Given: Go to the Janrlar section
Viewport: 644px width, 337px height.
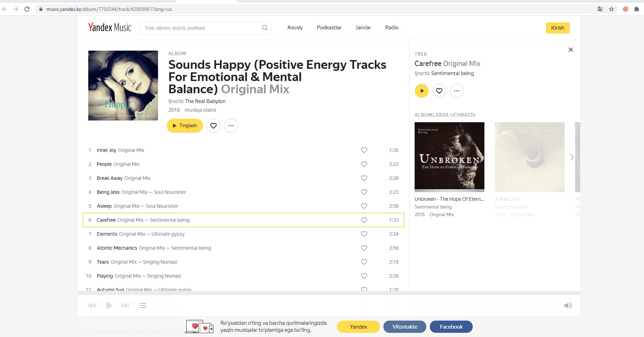Looking at the screenshot, I should click(363, 28).
